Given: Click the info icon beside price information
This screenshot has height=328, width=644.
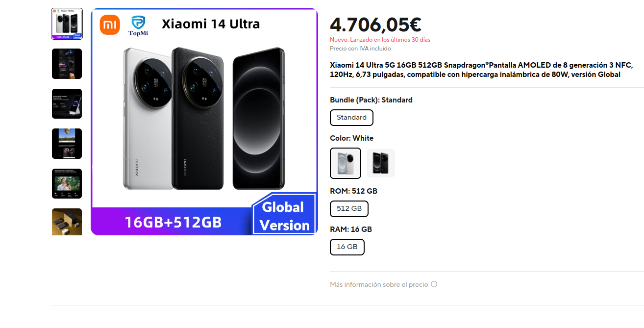Looking at the screenshot, I should [434, 284].
